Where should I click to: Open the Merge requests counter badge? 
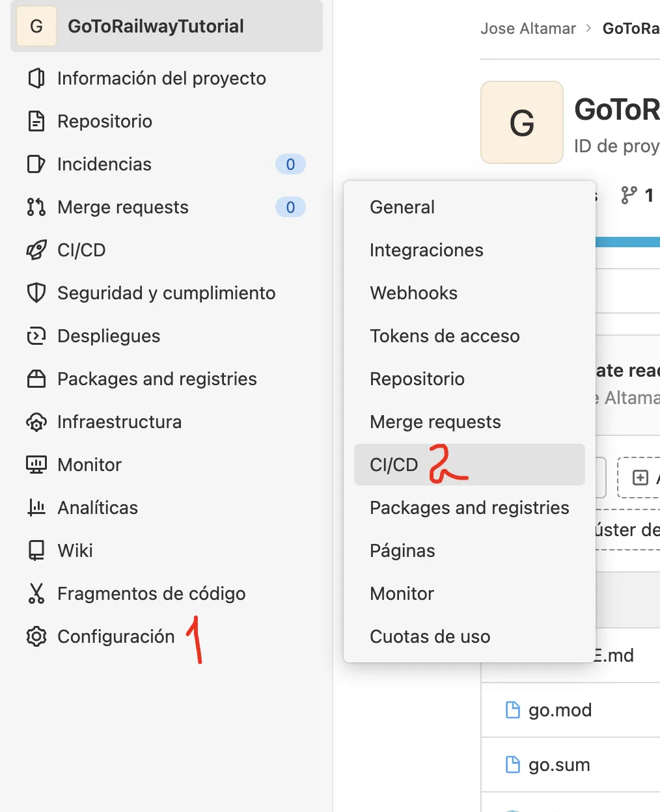click(x=290, y=207)
